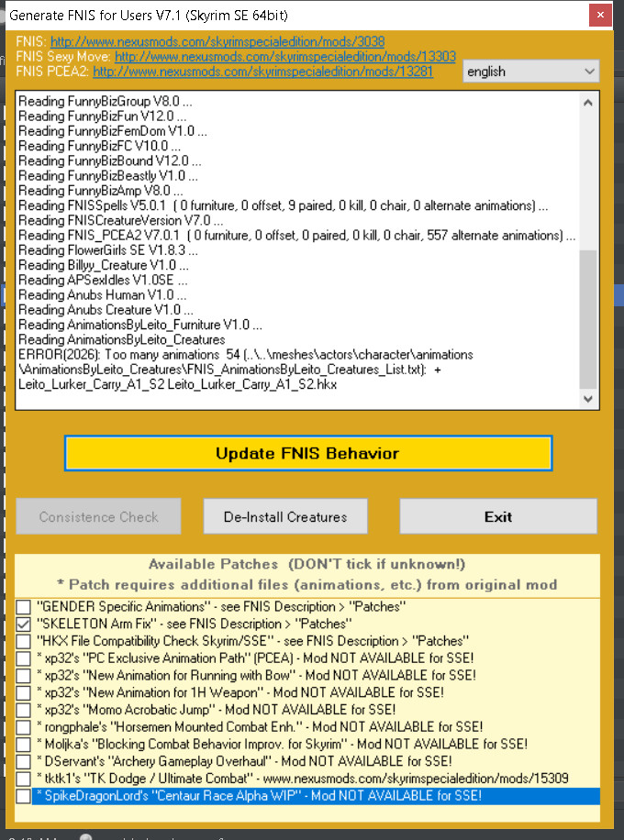Click the 'Reading FNIS_PCEA2 V7.0.1' log line
This screenshot has width=624, height=840.
pyautogui.click(x=297, y=235)
